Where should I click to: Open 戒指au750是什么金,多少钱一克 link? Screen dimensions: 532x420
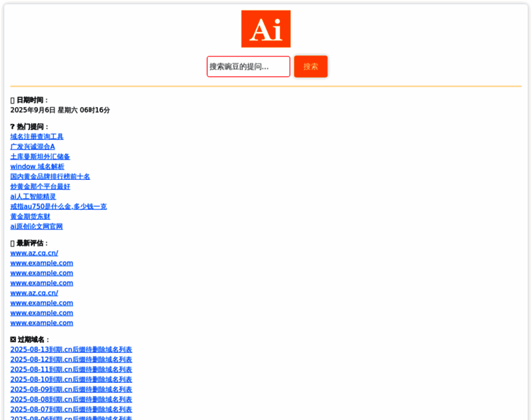58,206
